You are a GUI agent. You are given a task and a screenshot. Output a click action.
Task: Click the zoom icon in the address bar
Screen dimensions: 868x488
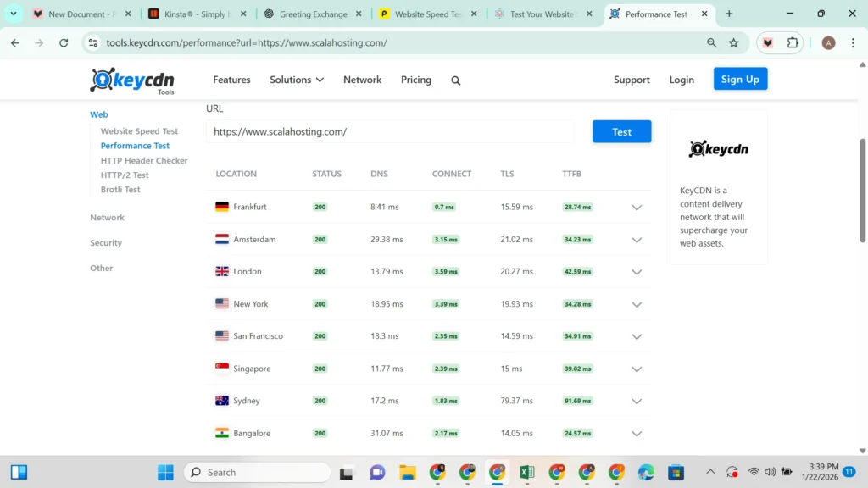pyautogui.click(x=712, y=42)
